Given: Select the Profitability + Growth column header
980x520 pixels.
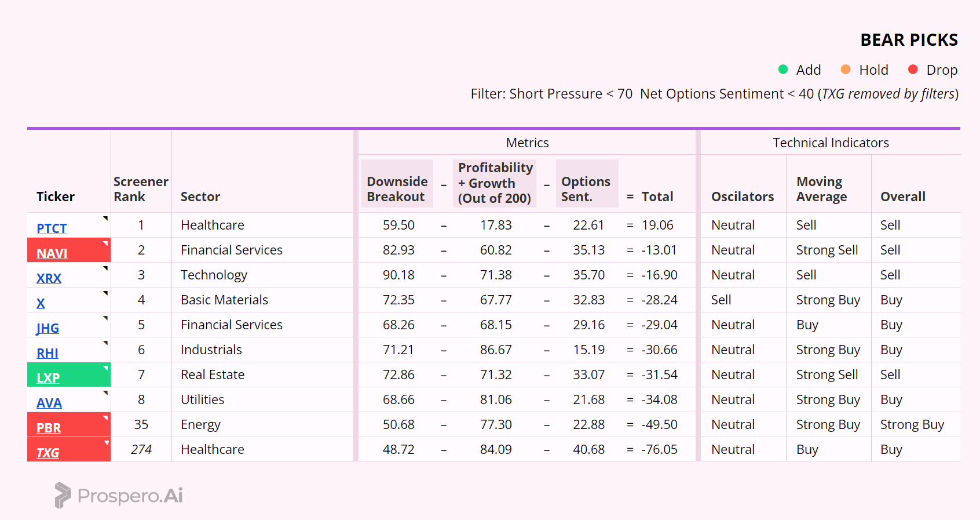Looking at the screenshot, I should (495, 183).
